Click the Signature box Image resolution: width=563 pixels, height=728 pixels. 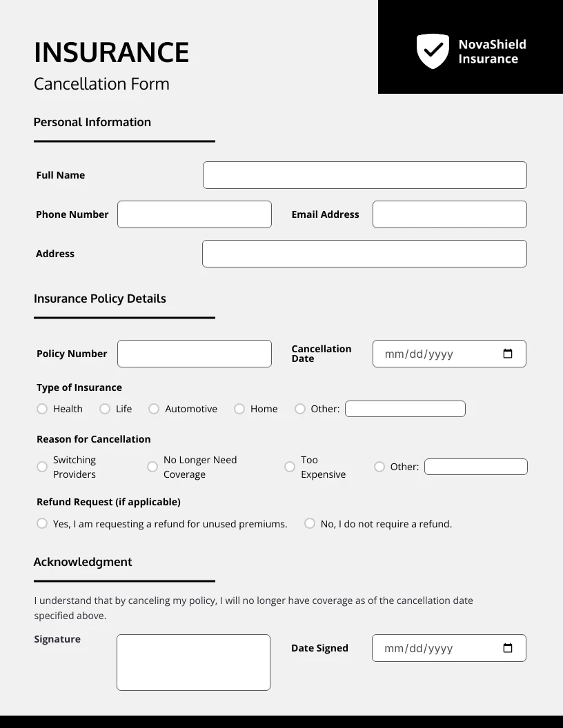tap(193, 662)
